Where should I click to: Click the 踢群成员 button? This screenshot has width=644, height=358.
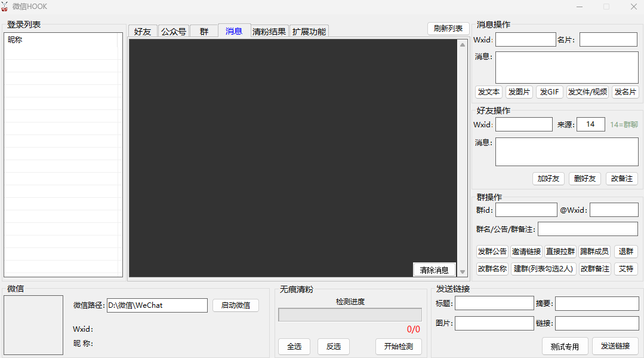coord(594,252)
